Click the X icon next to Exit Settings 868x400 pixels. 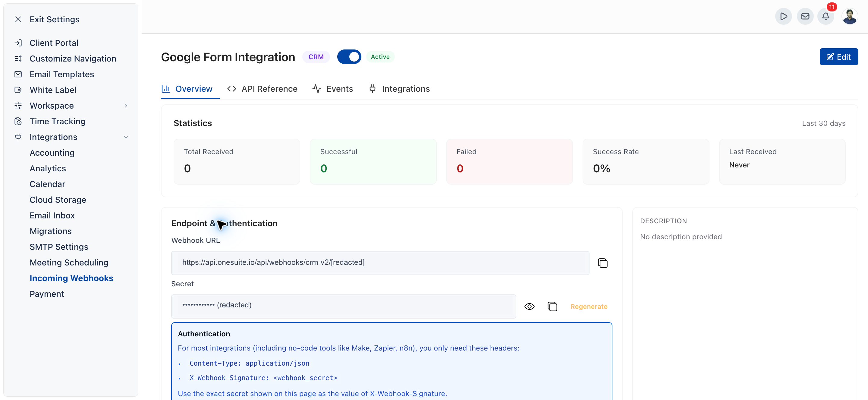pos(18,19)
